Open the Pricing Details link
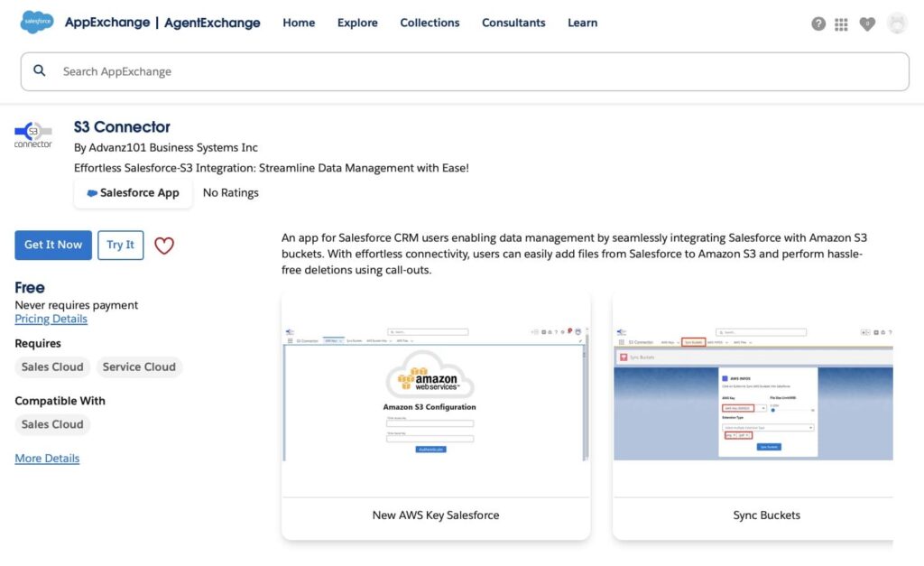 pos(51,319)
